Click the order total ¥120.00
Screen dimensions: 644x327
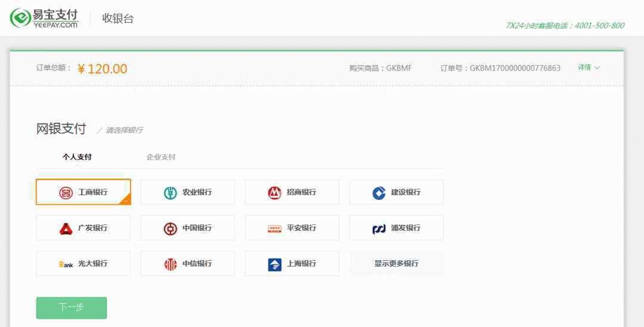(103, 69)
